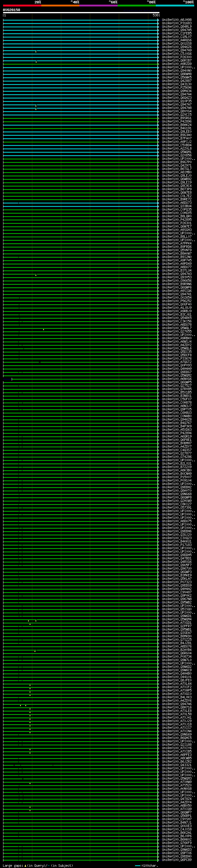Select hit label UniRef100_B8AK24
This screenshot has height=868, width=197.
pyautogui.click(x=177, y=125)
